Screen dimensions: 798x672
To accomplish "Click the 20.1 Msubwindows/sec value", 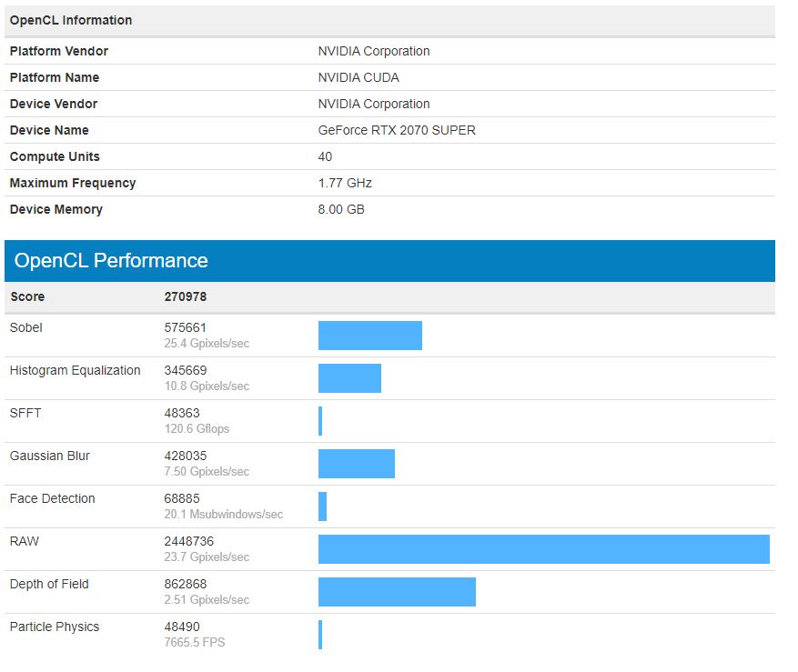I will 224,515.
